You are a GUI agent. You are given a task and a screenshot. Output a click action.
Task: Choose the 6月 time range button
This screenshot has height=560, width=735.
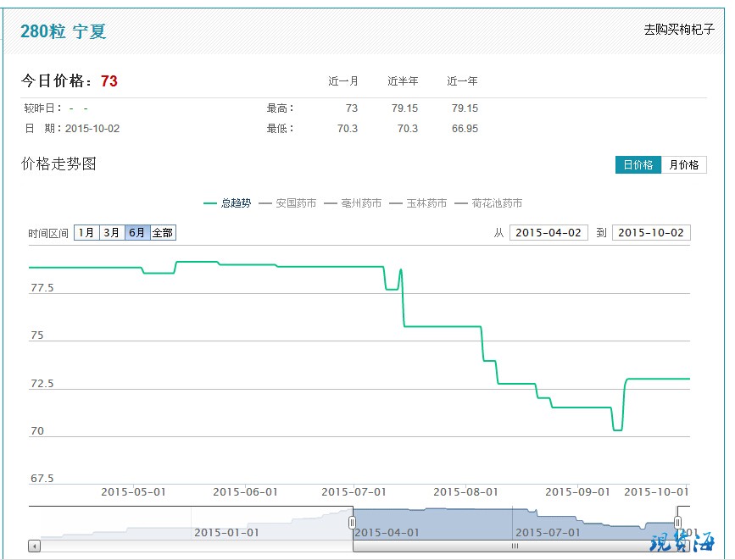click(137, 233)
